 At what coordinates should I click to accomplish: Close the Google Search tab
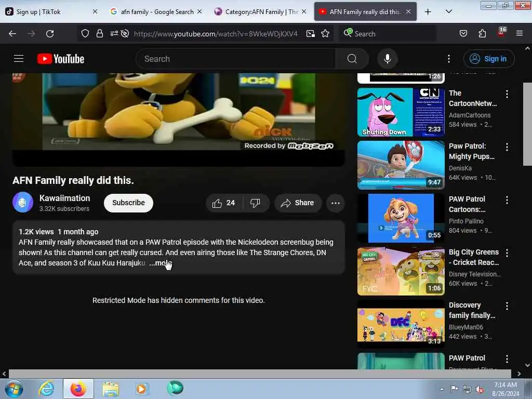pyautogui.click(x=199, y=11)
